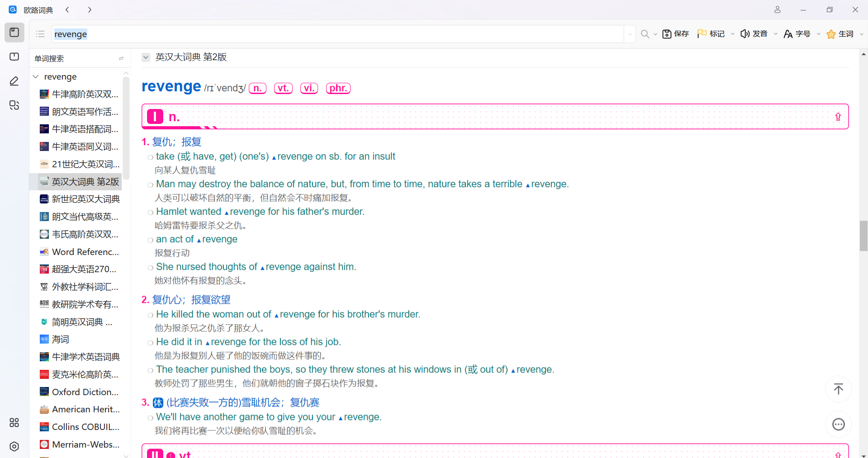Collapse the revenge tree node
Viewport: 868px width, 458px height.
(36, 76)
